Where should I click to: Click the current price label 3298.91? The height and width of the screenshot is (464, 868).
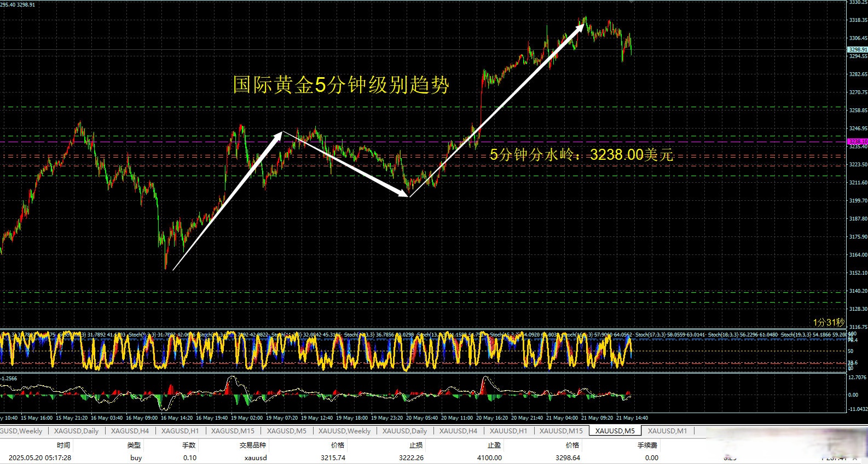[857, 50]
